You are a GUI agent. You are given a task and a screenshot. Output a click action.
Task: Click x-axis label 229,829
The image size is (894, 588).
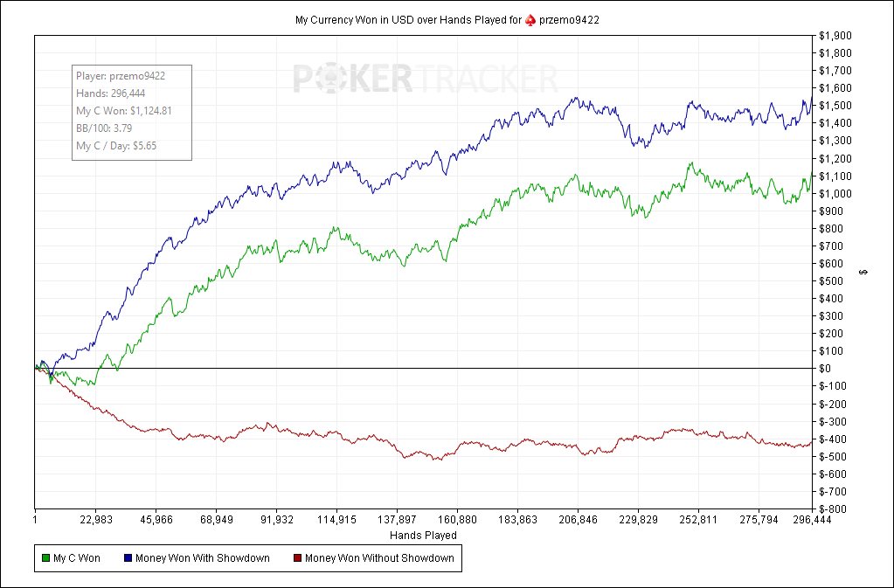click(x=638, y=520)
